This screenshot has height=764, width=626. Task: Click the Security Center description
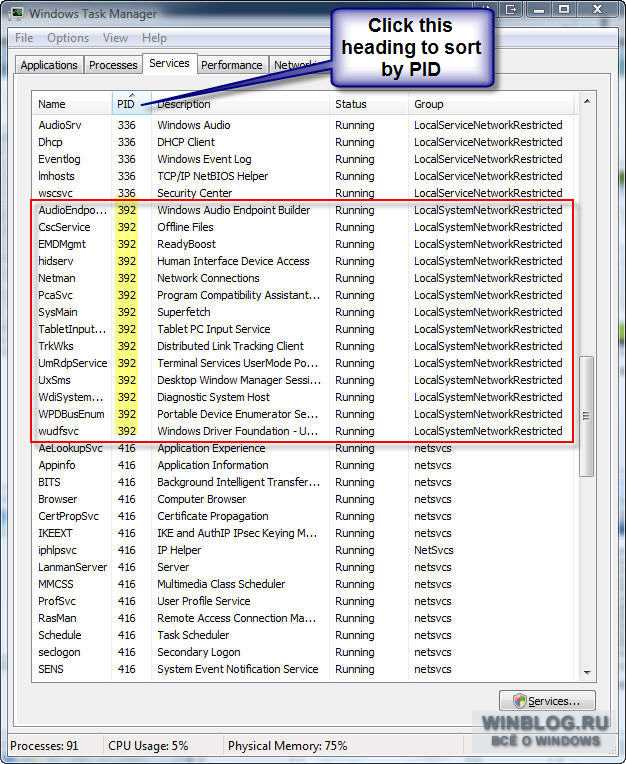pyautogui.click(x=194, y=193)
